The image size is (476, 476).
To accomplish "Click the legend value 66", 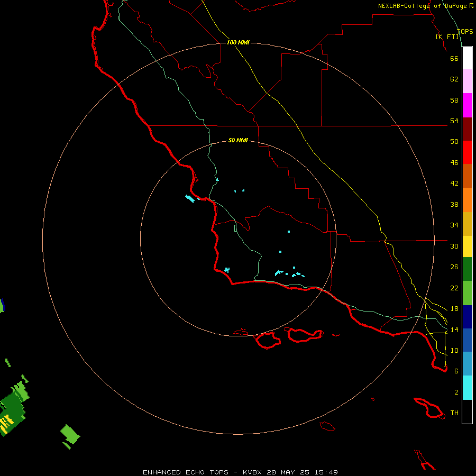I will tap(454, 58).
